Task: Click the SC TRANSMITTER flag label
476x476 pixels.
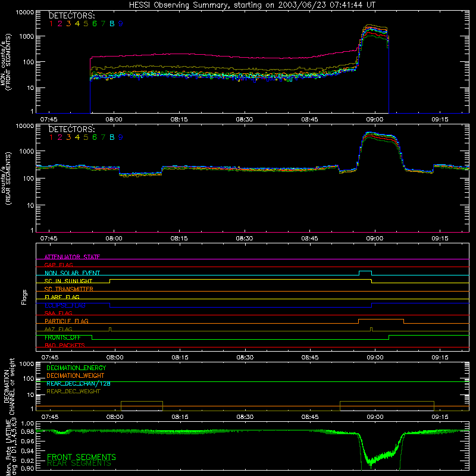Action: pos(69,289)
